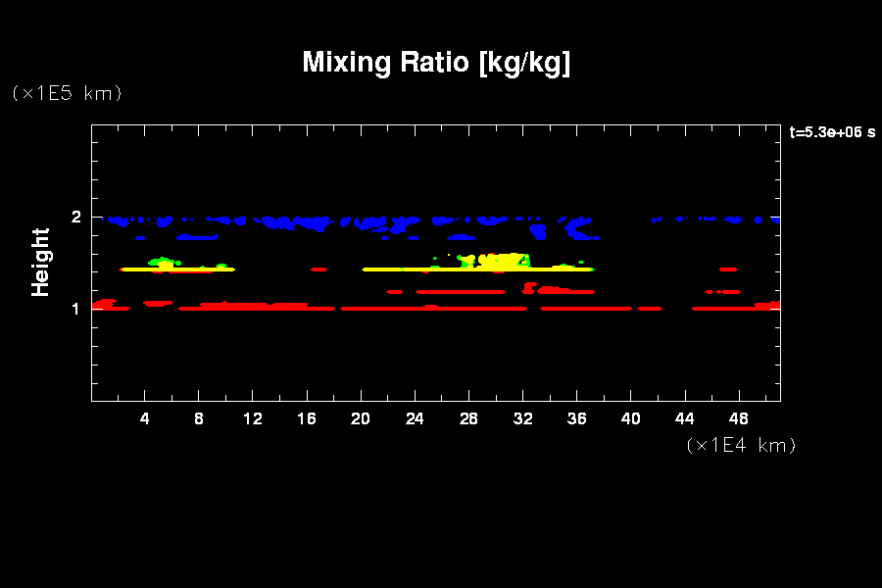Click the vertical Height axis label
882x588 pixels.
coord(41,262)
